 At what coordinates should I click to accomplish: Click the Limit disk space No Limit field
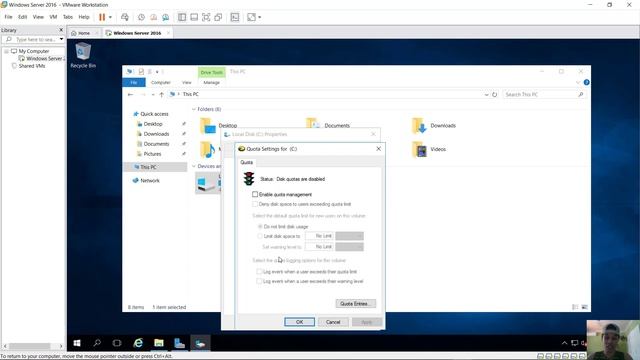click(x=319, y=236)
